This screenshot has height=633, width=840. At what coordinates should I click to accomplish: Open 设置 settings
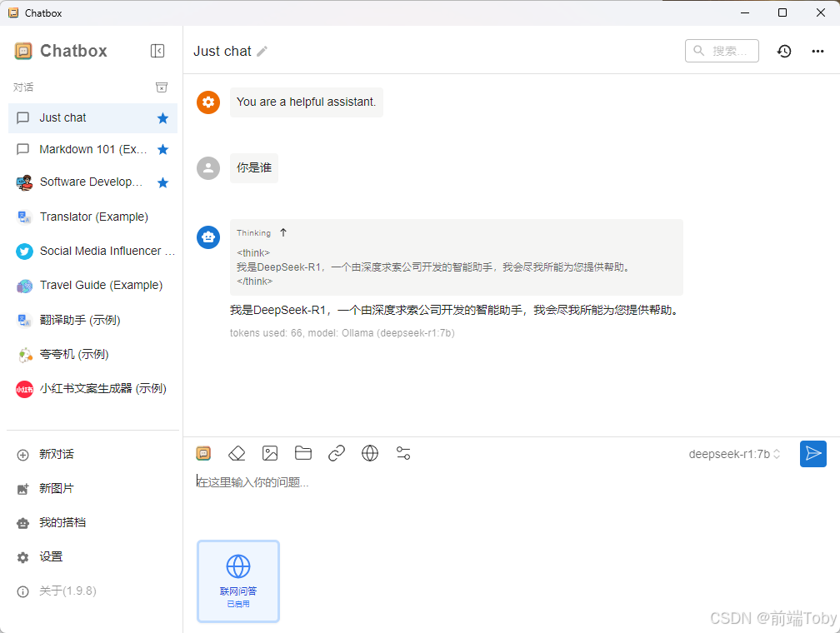click(x=92, y=557)
